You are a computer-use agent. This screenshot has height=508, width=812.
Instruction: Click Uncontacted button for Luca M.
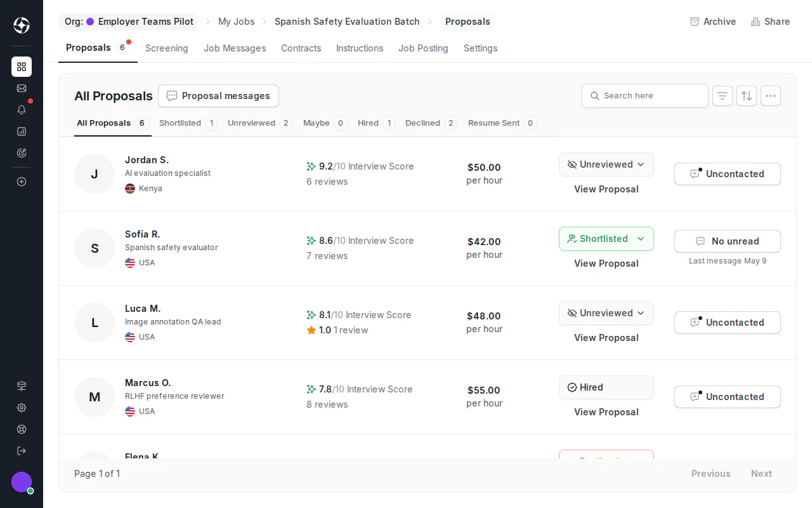[x=728, y=323]
